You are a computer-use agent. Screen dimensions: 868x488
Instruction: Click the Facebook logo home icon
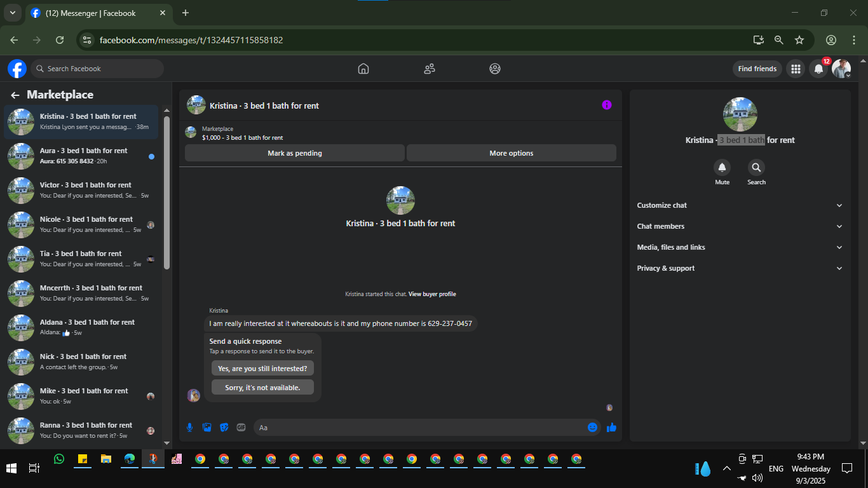pos(17,69)
